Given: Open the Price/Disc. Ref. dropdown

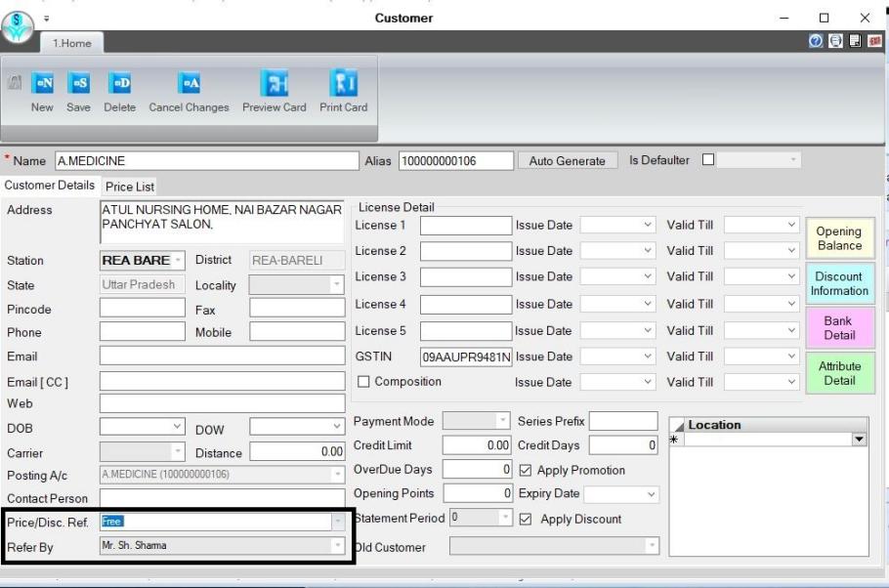Looking at the screenshot, I should (x=338, y=521).
